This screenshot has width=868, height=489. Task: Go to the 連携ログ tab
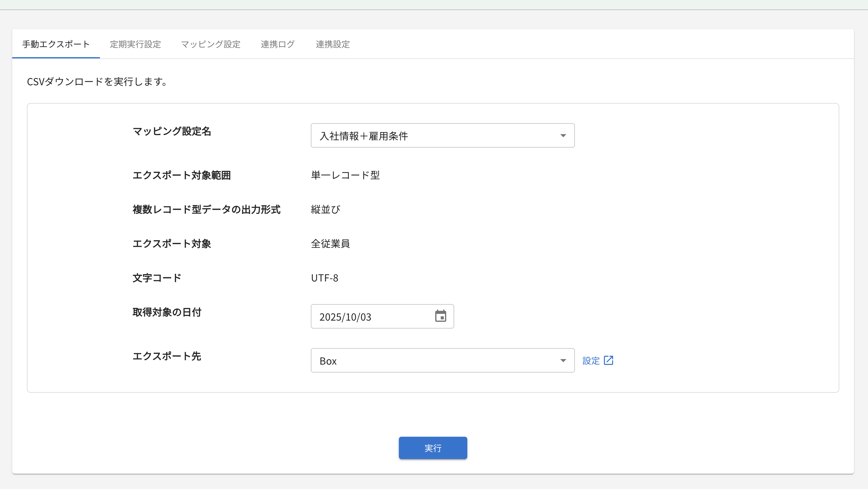click(x=278, y=44)
